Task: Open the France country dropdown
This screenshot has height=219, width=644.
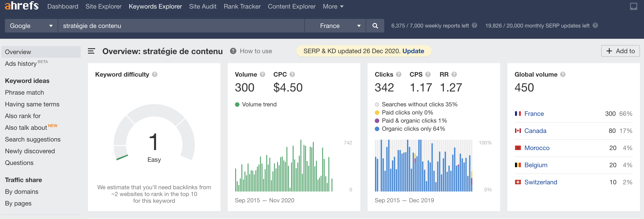Action: 335,26
